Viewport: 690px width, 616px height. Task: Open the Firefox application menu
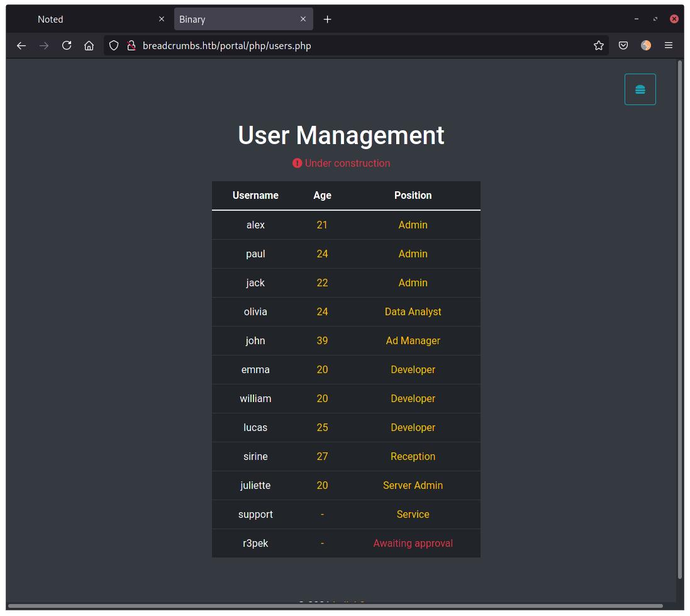669,45
